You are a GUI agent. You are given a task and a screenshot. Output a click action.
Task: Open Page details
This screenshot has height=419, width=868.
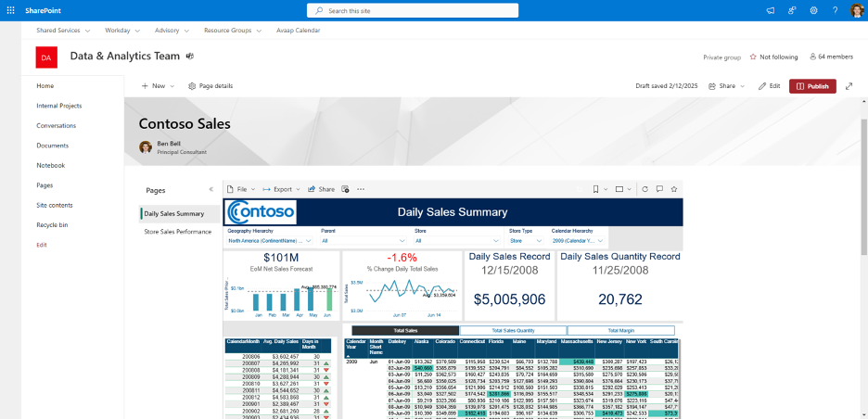coord(211,86)
